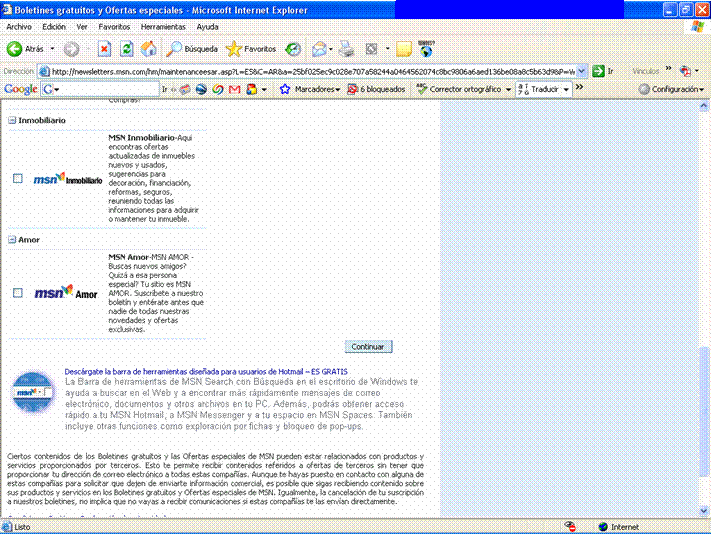Screen dimensions: 711x534
Task: Check the MSN Inmobiliario newsletter checkbox
Action: [x=18, y=179]
